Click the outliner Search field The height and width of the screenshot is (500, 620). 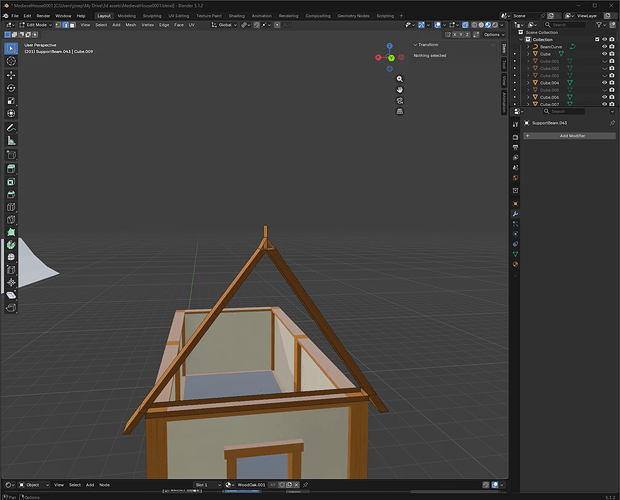tap(565, 25)
